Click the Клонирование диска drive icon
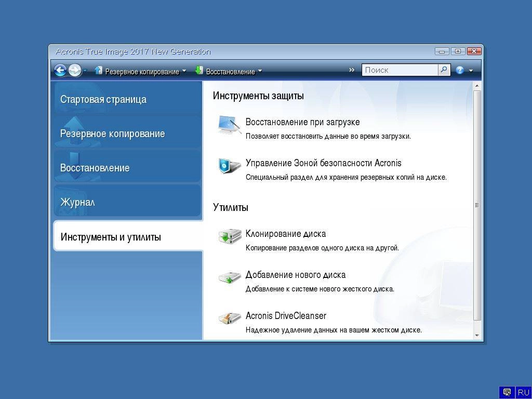 [229, 236]
